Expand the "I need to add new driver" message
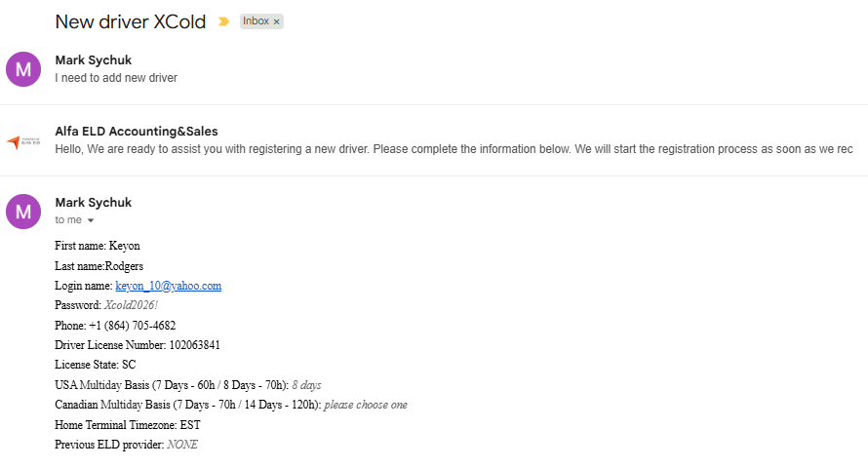The width and height of the screenshot is (868, 468). [x=116, y=78]
